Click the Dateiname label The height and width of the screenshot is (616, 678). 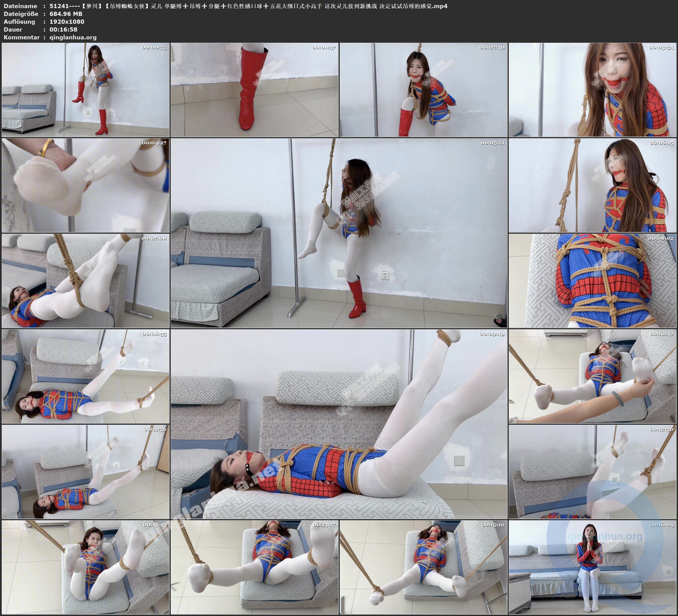pyautogui.click(x=20, y=6)
